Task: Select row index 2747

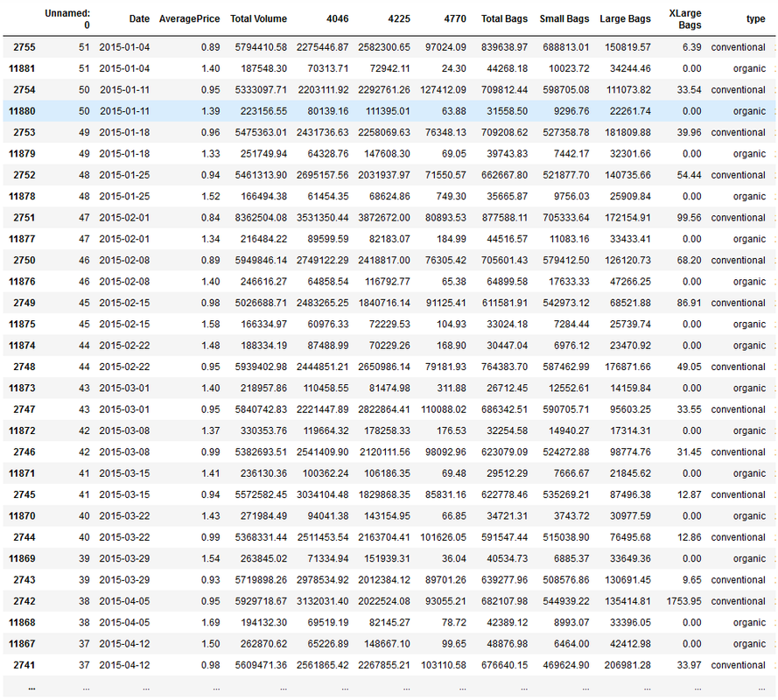Action: coord(25,409)
